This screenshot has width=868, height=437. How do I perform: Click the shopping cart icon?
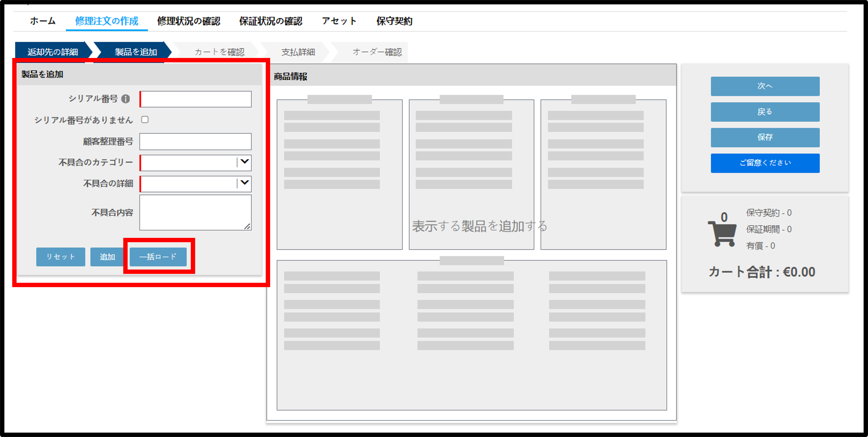click(722, 233)
